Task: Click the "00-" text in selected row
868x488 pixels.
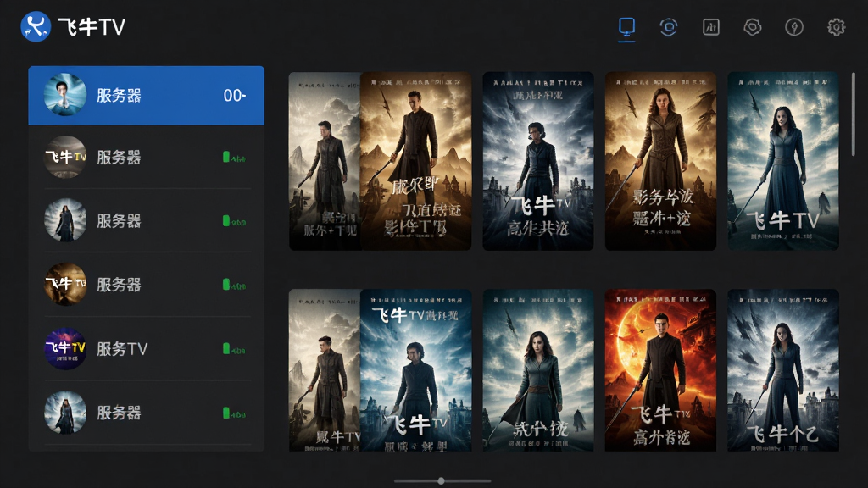Action: click(x=235, y=96)
